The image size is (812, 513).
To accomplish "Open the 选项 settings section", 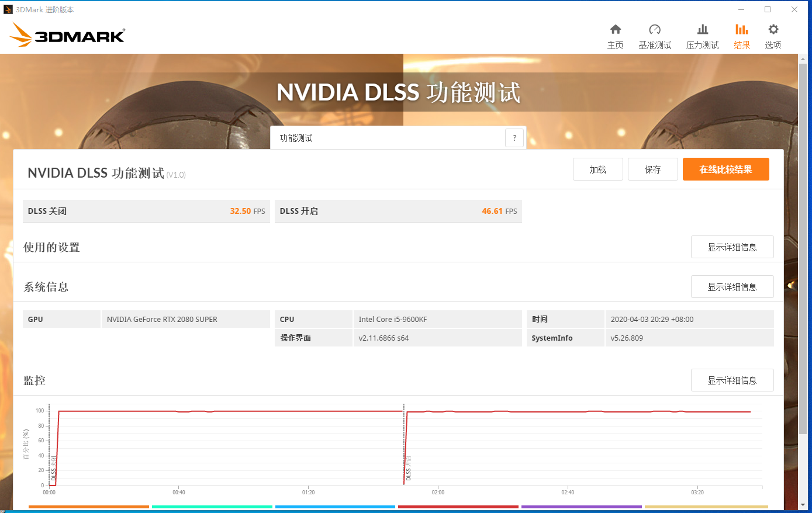I will click(x=772, y=35).
